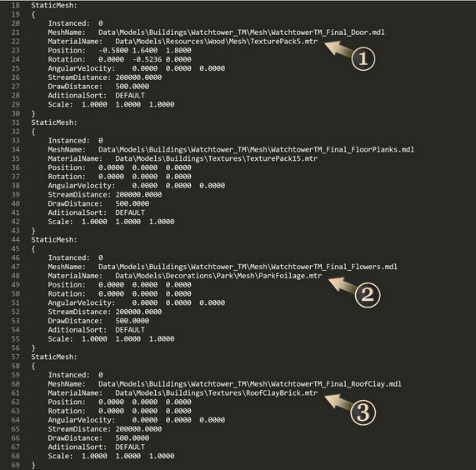Click line number 48 in the gutter
Image resolution: width=476 pixels, height=470 pixels.
tap(16, 276)
